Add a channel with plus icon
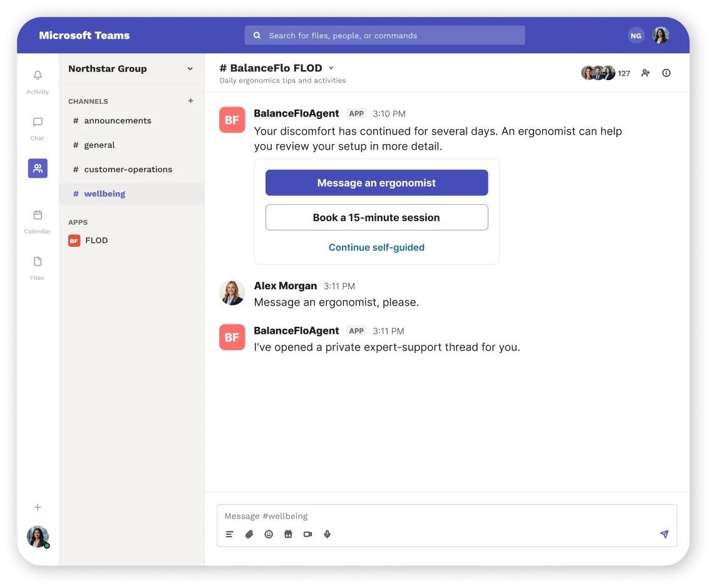This screenshot has height=588, width=712. coord(191,101)
